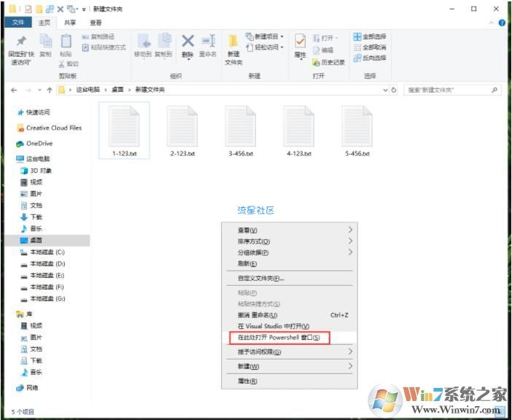Click the Select none button
512x420 pixels.
[369, 47]
